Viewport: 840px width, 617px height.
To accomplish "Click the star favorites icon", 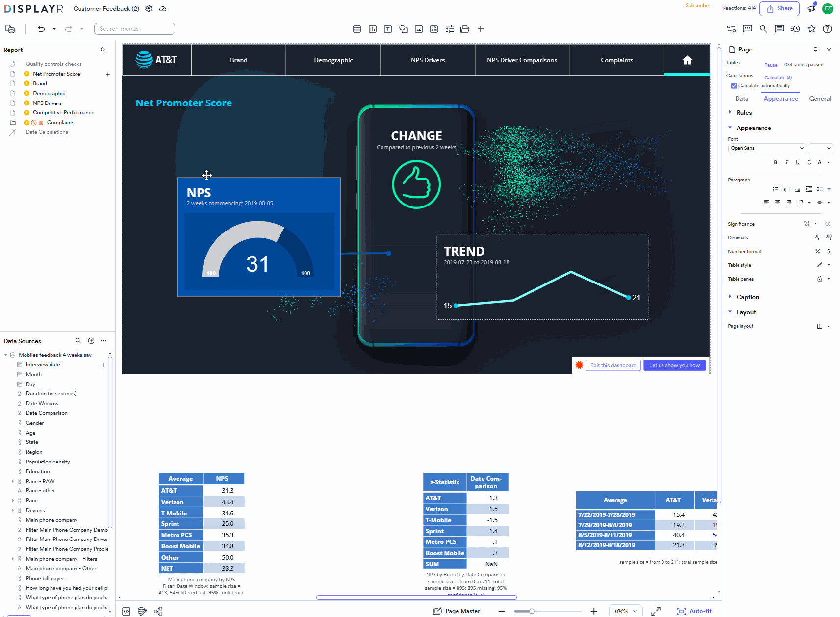I will coord(812,29).
